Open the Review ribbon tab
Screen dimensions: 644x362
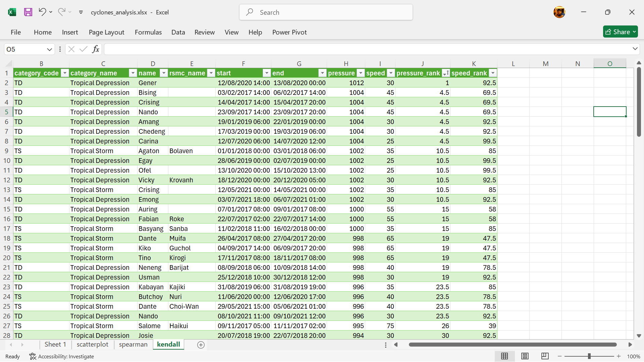(205, 32)
